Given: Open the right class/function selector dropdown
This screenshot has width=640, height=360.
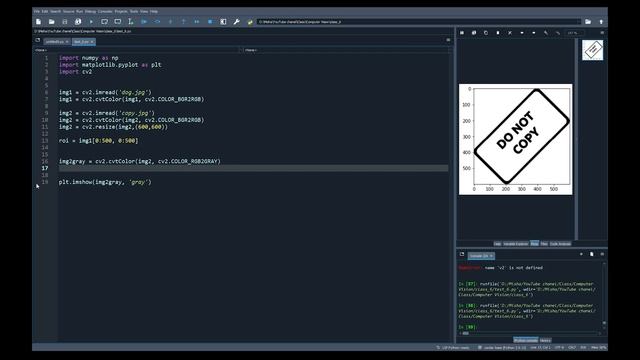Looking at the screenshot, I should (x=348, y=50).
